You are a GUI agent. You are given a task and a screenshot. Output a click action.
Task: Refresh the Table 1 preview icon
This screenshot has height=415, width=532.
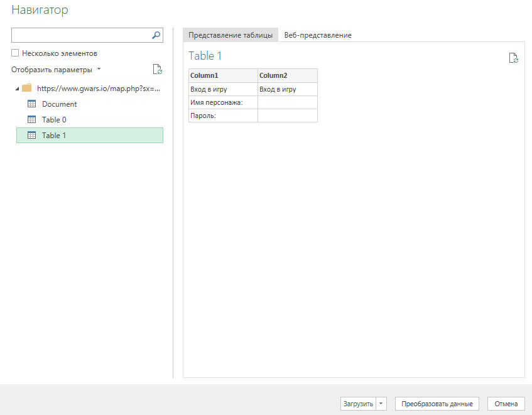coord(513,58)
